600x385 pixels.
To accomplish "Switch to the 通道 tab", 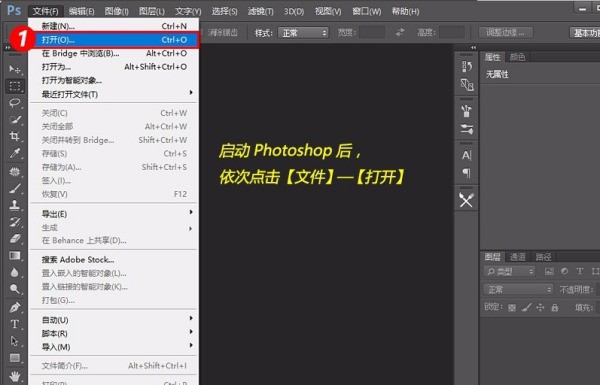I will pyautogui.click(x=518, y=257).
